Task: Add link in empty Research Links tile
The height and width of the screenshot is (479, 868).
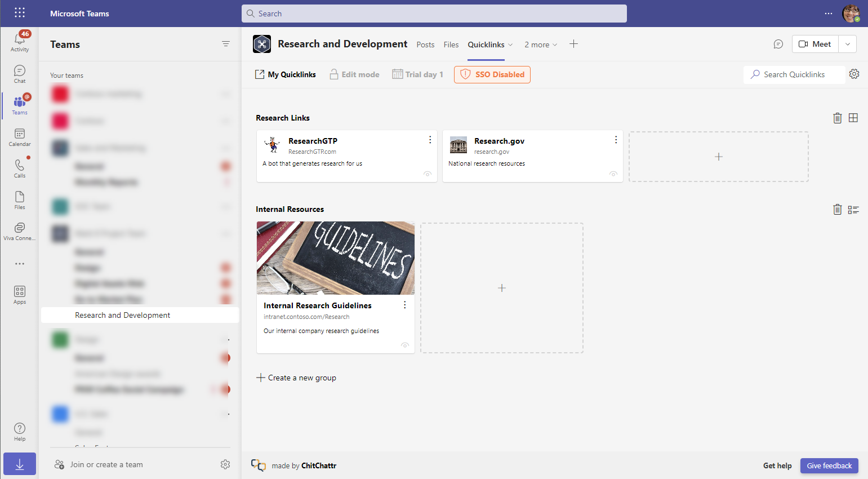Action: tap(719, 157)
